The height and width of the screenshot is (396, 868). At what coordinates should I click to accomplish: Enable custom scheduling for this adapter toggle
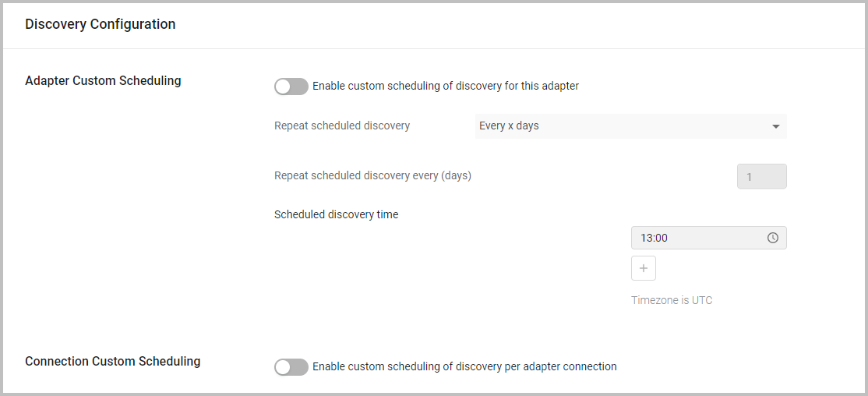(291, 87)
